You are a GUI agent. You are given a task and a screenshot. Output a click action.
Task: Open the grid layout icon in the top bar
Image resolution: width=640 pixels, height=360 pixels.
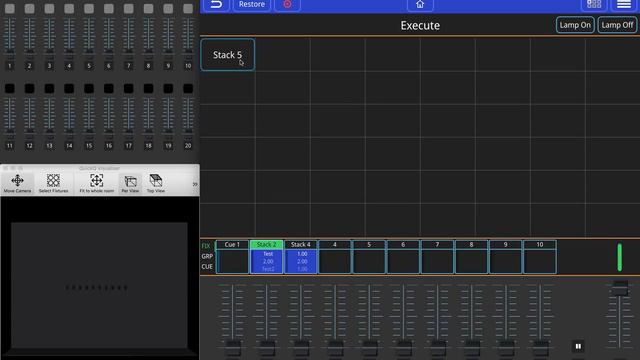594,5
